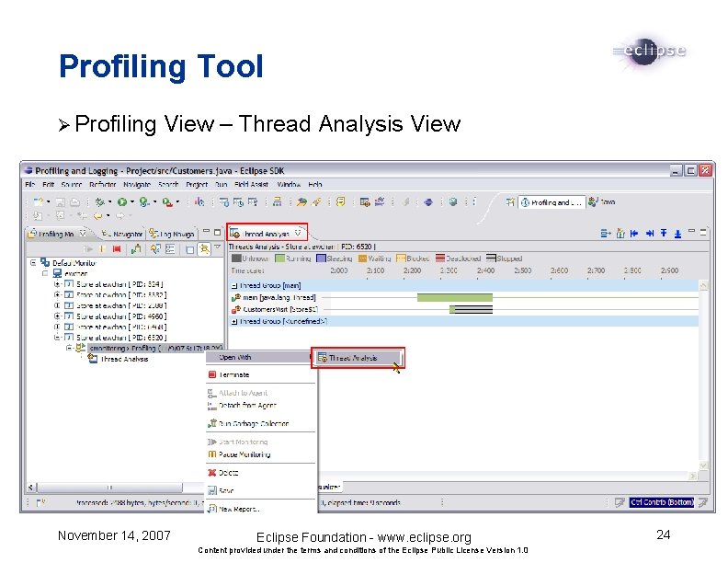Choose Pause Monitoring from context menu

click(261, 454)
